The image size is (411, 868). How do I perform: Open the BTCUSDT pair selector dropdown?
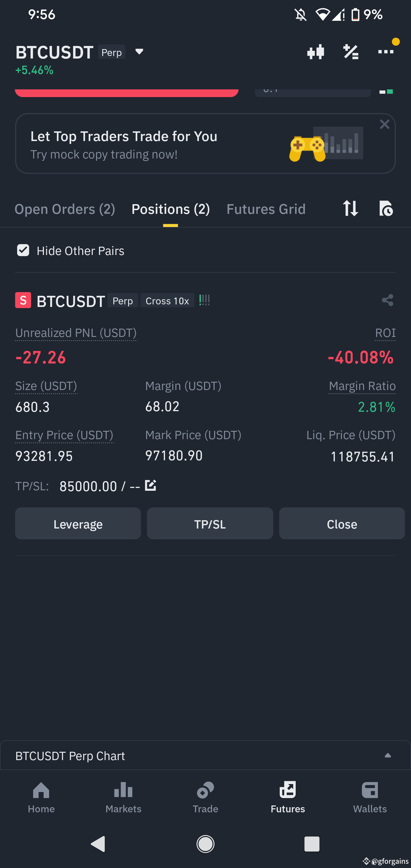[139, 52]
